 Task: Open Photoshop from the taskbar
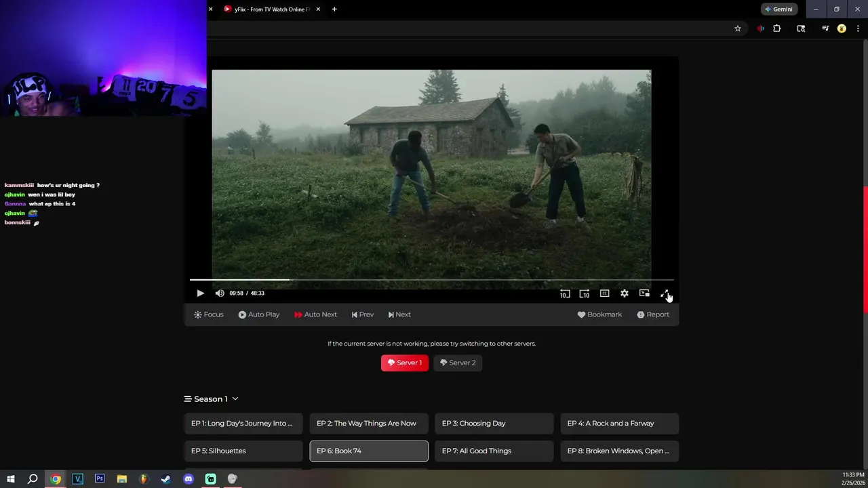pyautogui.click(x=100, y=479)
